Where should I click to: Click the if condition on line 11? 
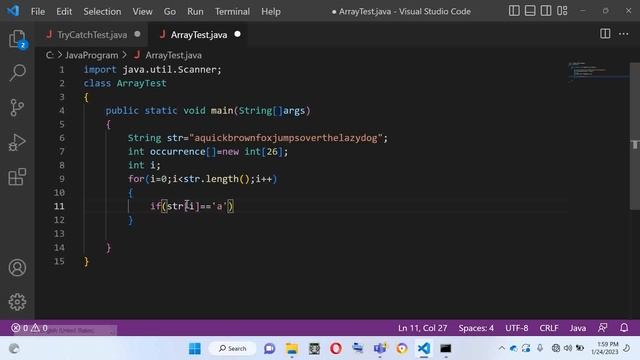(x=192, y=206)
